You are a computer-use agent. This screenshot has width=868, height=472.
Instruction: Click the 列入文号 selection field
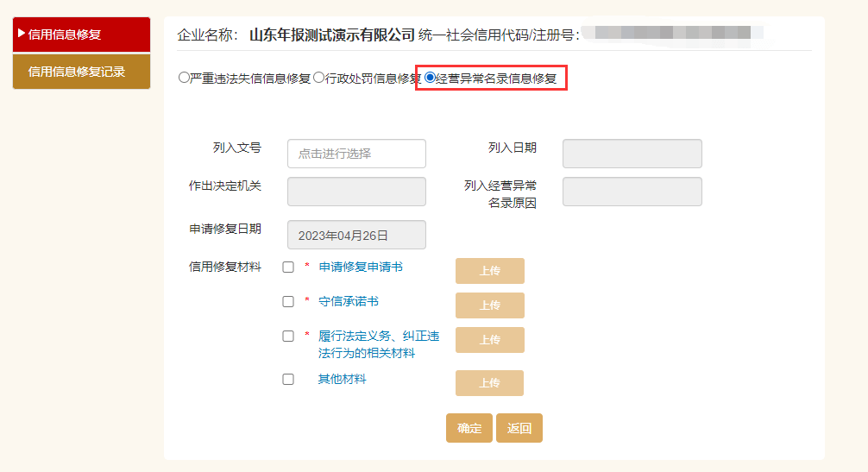coord(356,154)
